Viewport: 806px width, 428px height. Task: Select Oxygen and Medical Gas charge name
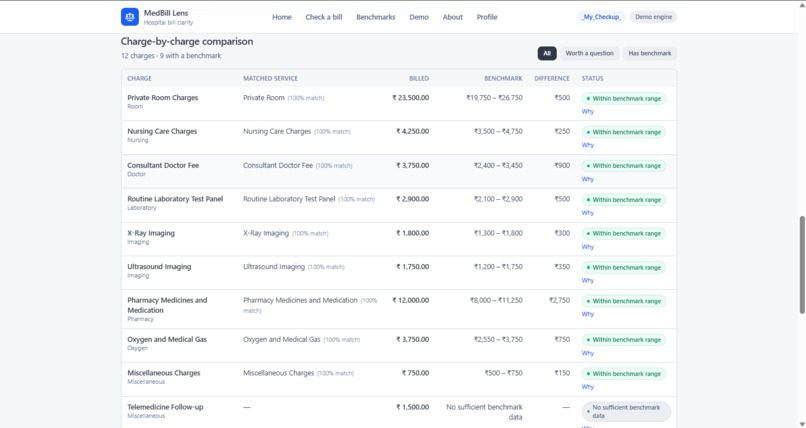(x=167, y=339)
